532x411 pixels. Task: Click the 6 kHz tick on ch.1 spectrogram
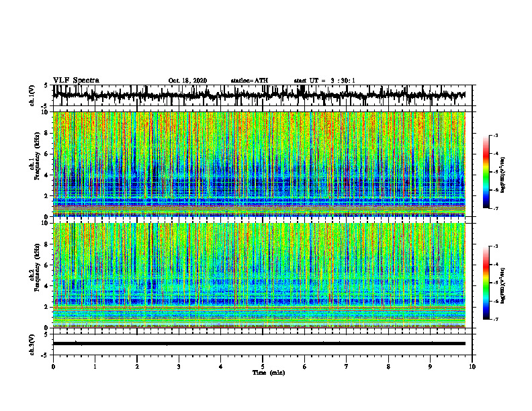click(46, 154)
